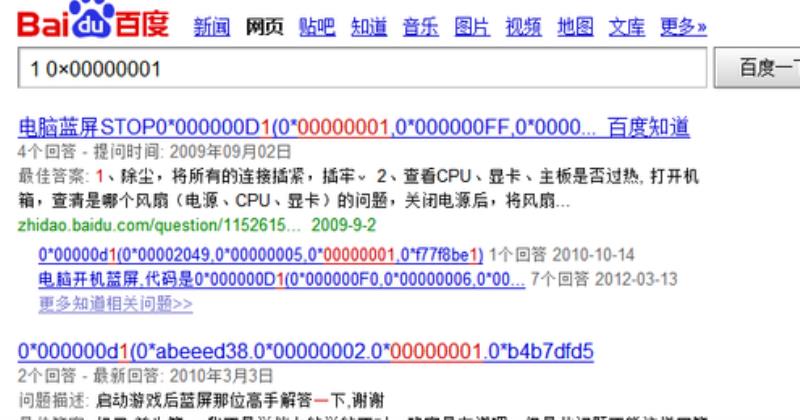
Task: Expand the 更多» more link
Action: [683, 27]
